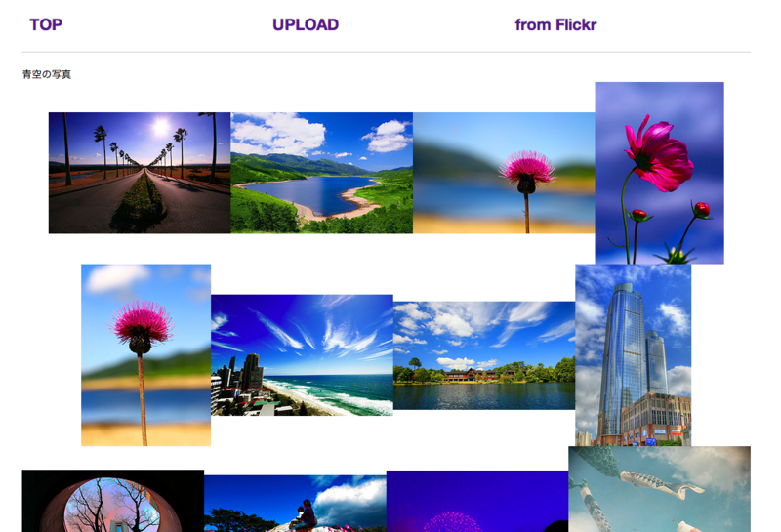781x532 pixels.
Task: Go to the TOP navigation link
Action: (x=46, y=24)
